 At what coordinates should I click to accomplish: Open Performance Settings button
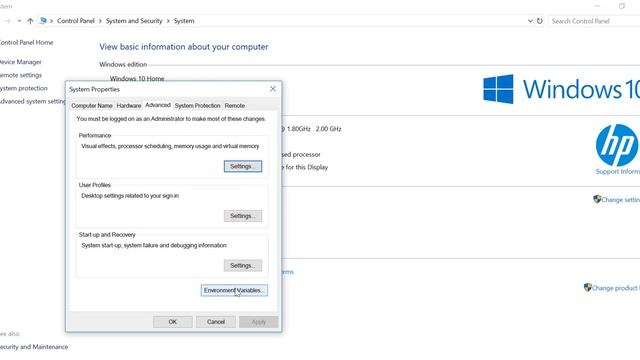coord(243,166)
